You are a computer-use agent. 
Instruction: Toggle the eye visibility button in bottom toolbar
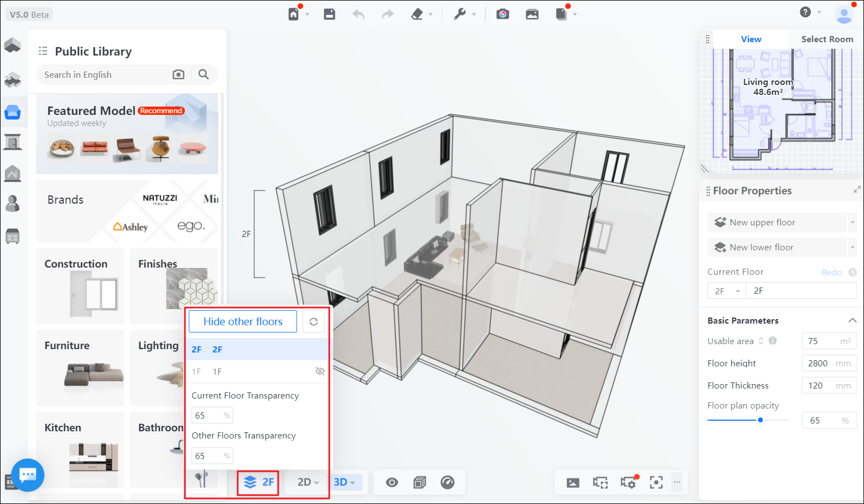(392, 482)
